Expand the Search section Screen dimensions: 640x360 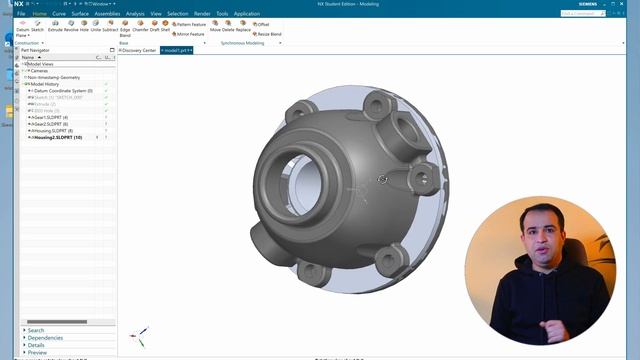[x=24, y=330]
